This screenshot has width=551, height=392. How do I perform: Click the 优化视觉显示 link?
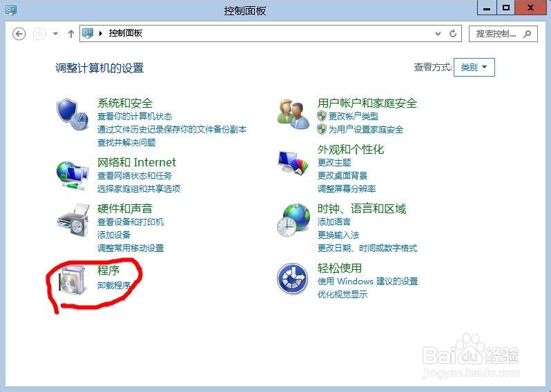pos(342,295)
